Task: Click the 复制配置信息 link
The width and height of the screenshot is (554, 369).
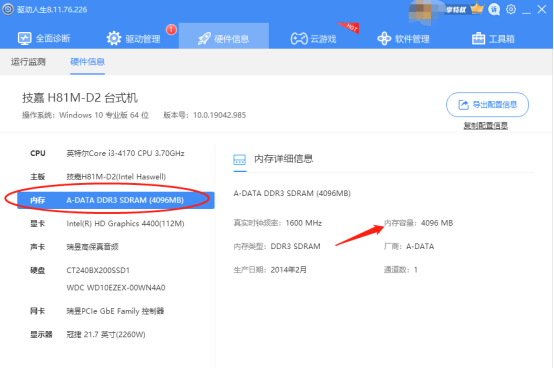Action: coord(486,125)
